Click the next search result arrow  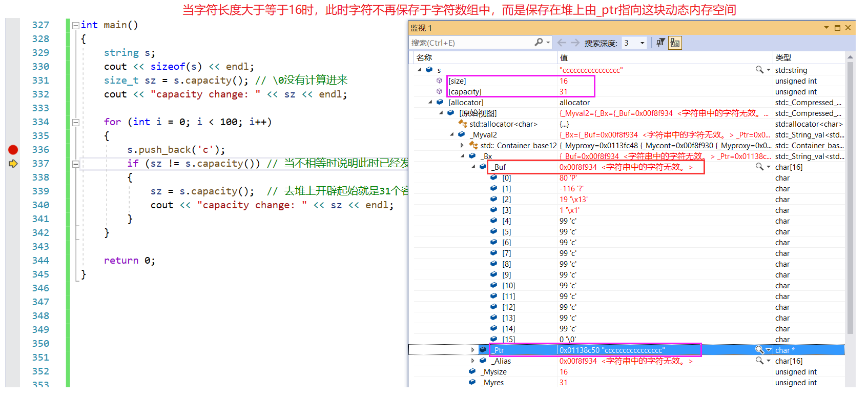[x=575, y=43]
